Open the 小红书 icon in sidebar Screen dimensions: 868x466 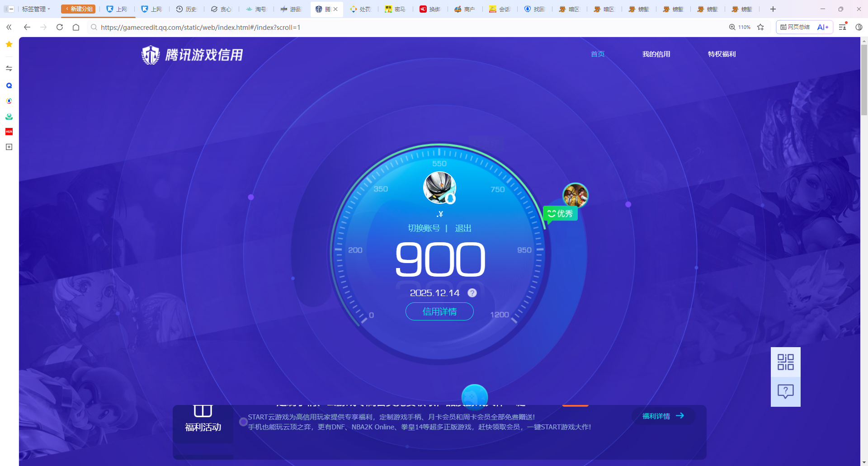[9, 132]
